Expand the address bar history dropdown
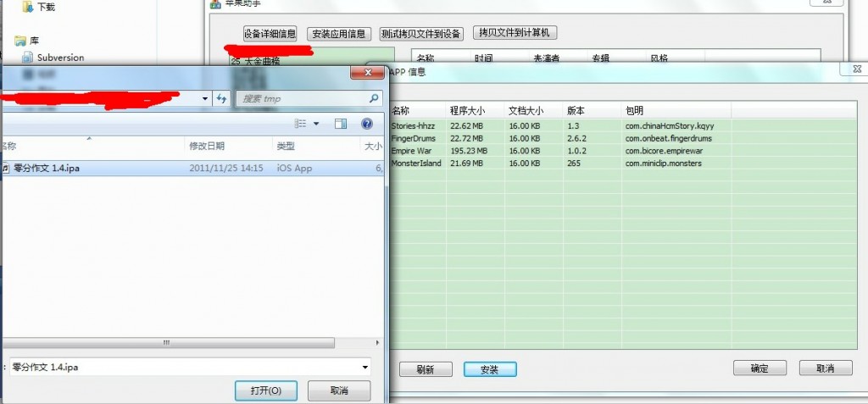This screenshot has height=404, width=868. pos(205,98)
